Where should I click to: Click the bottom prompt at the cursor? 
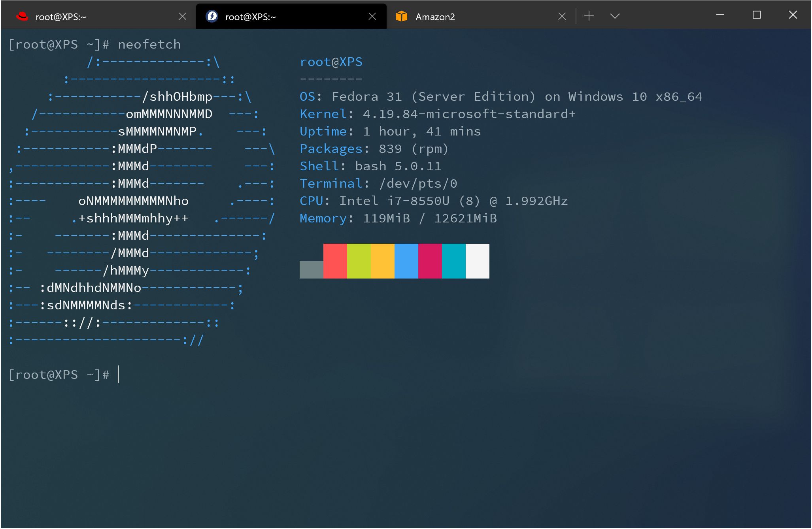coord(118,375)
